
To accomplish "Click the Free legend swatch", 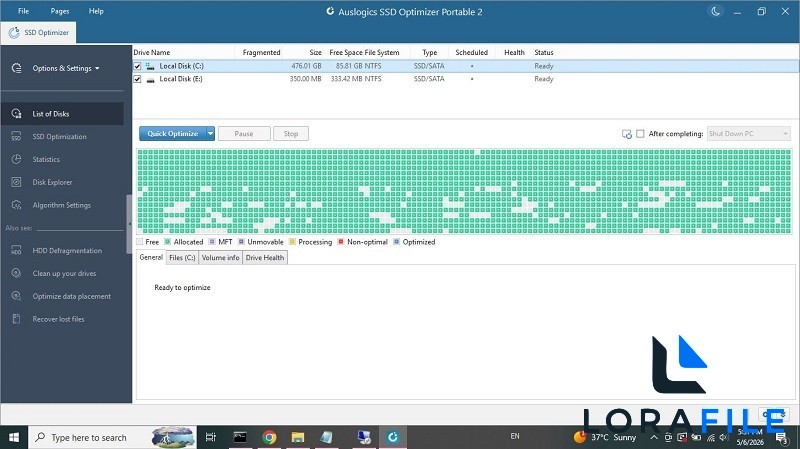I will click(139, 241).
